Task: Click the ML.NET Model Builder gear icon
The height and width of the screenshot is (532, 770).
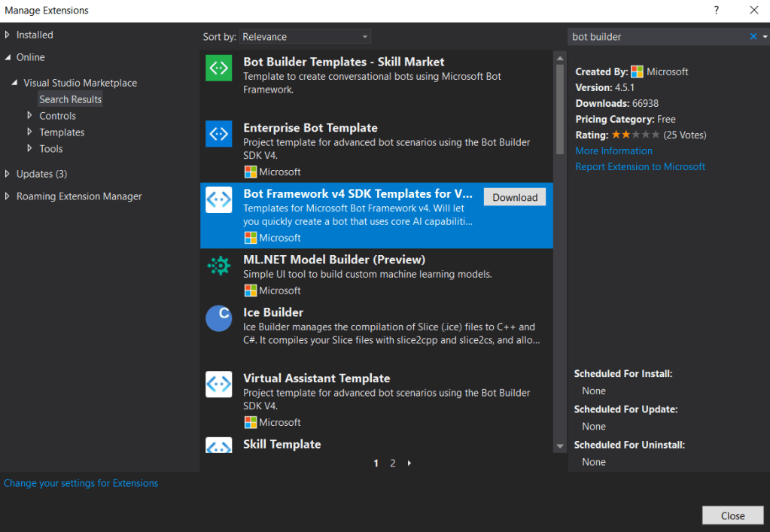Action: 218,266
